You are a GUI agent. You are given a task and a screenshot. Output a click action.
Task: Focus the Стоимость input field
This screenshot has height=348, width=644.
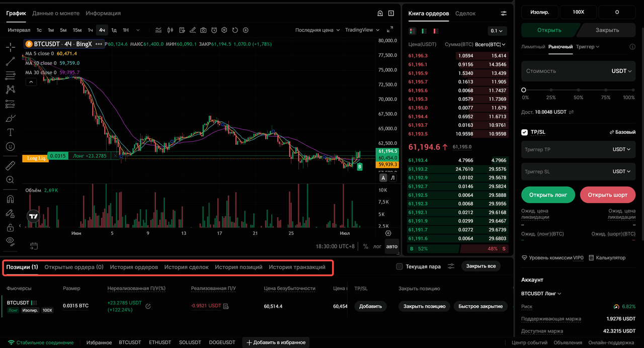coord(579,71)
